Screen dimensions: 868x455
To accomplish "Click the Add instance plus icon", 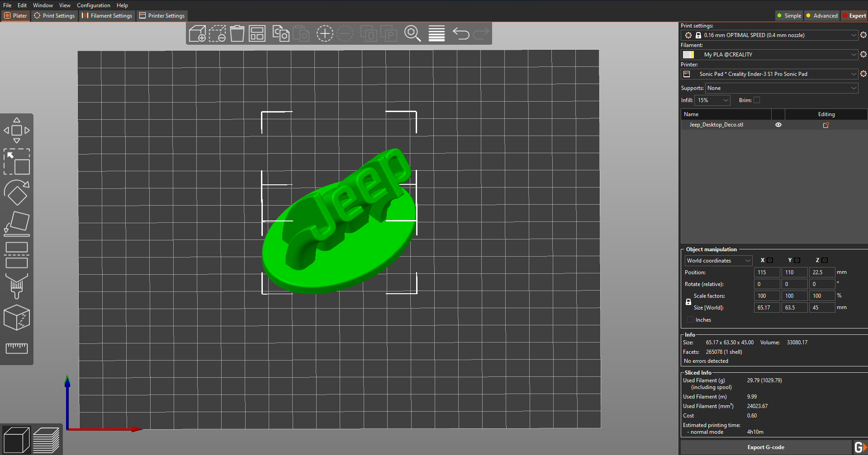I will click(325, 34).
